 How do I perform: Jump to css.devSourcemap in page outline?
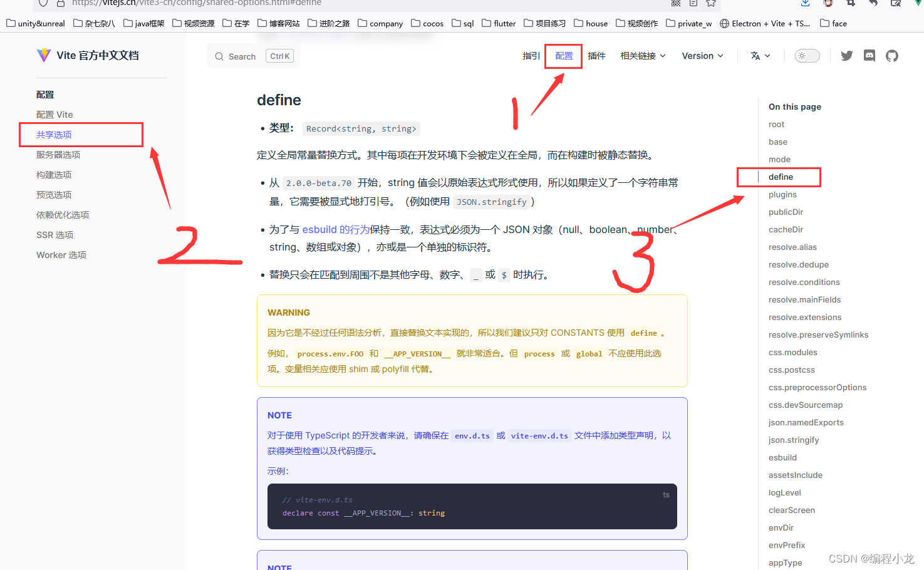(x=806, y=405)
